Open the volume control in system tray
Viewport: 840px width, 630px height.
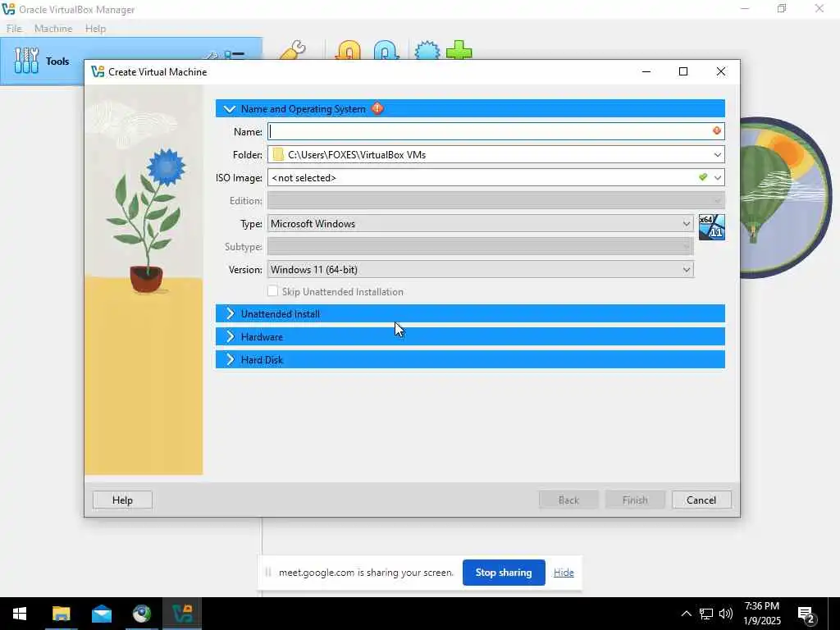(x=726, y=614)
